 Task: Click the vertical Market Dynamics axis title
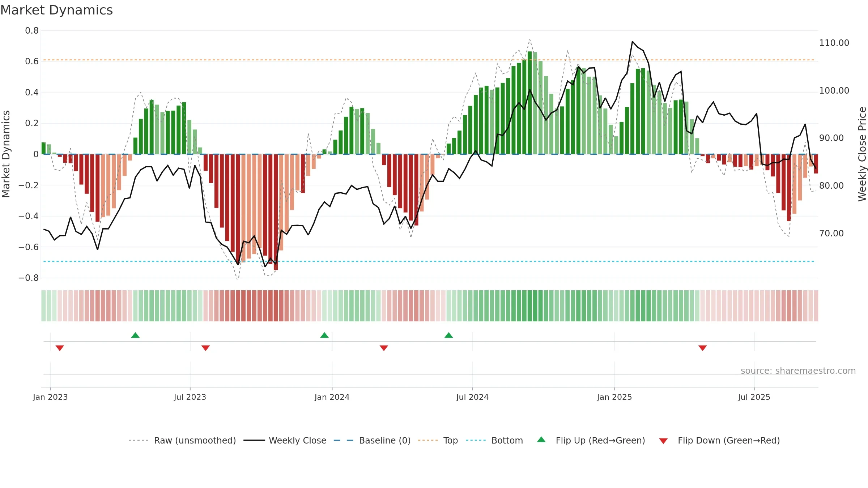click(6, 154)
